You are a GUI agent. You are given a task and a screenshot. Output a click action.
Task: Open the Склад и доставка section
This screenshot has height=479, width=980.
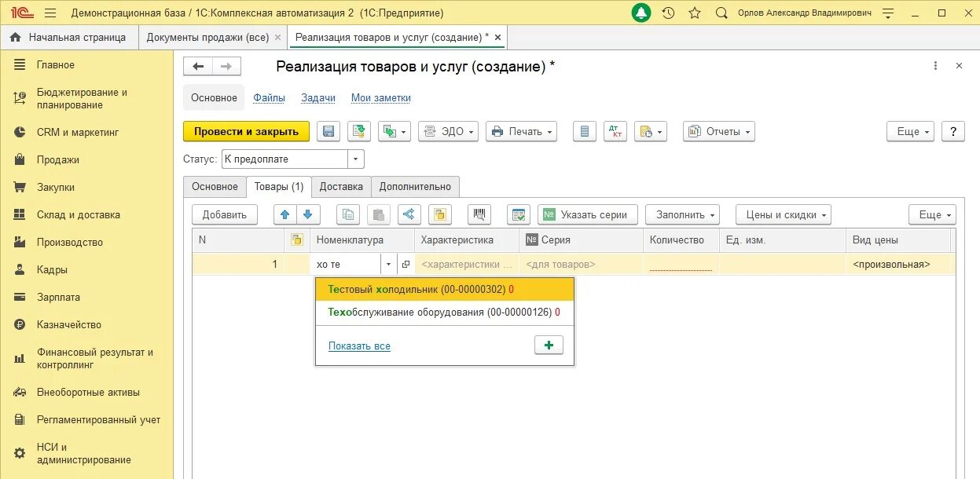[x=86, y=215]
